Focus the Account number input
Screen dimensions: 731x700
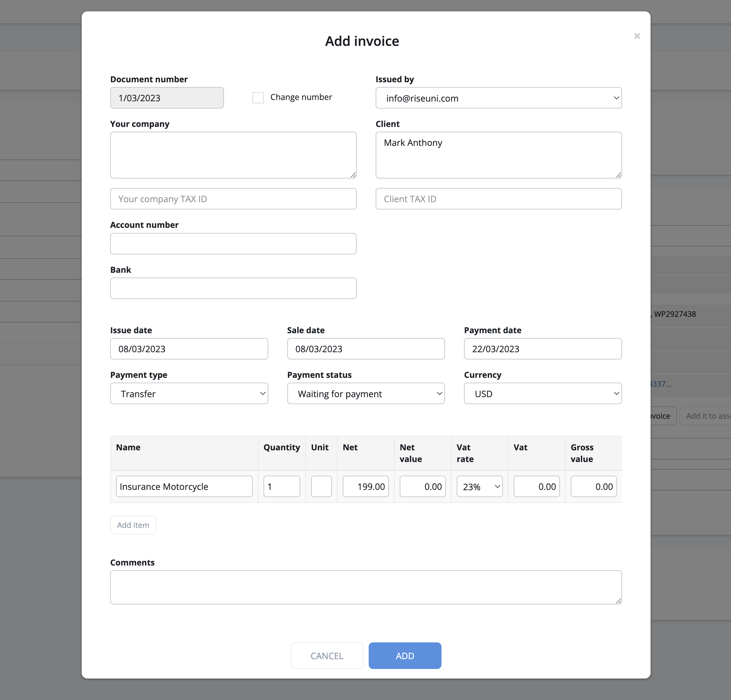tap(233, 244)
